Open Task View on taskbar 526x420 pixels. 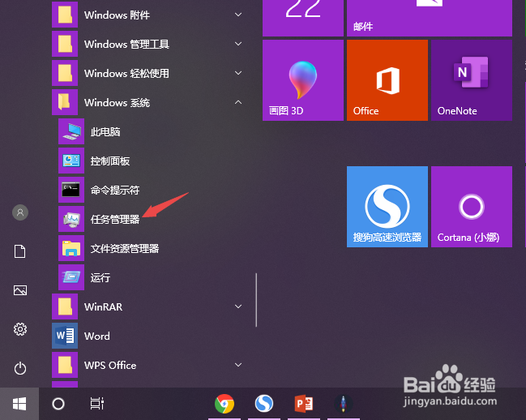pos(97,404)
